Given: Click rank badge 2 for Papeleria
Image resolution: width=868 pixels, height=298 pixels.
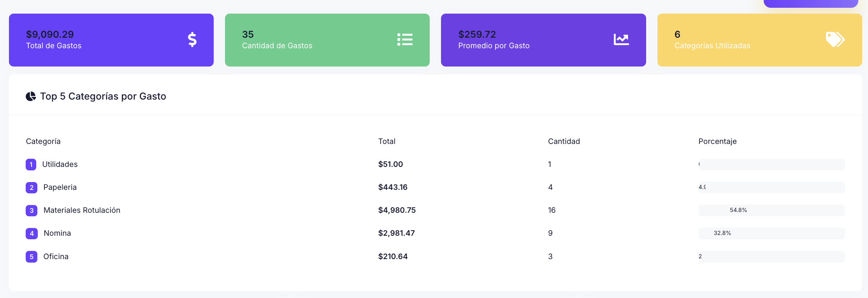Looking at the screenshot, I should [32, 188].
